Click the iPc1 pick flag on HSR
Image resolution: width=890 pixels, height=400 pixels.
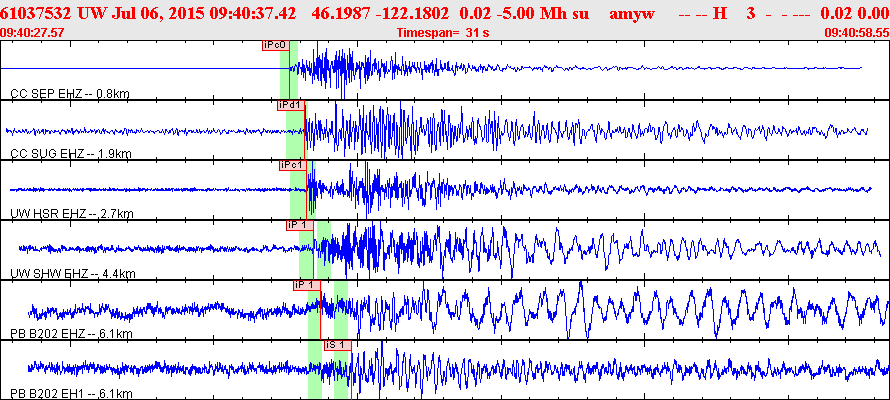point(291,165)
